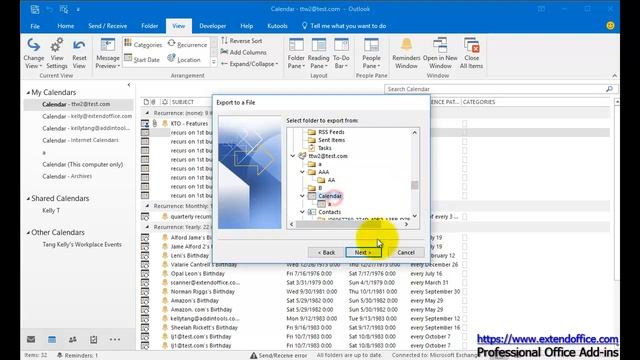640x360 pixels.
Task: Click the Back button in dialog
Action: pos(326,252)
